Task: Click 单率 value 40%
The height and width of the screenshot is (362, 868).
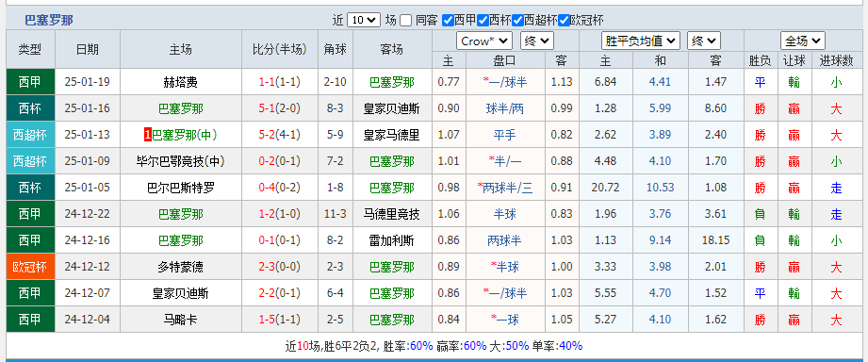Action: [x=571, y=347]
